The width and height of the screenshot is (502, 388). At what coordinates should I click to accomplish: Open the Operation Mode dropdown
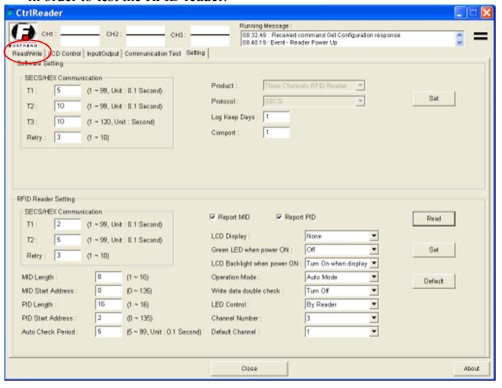click(x=341, y=277)
